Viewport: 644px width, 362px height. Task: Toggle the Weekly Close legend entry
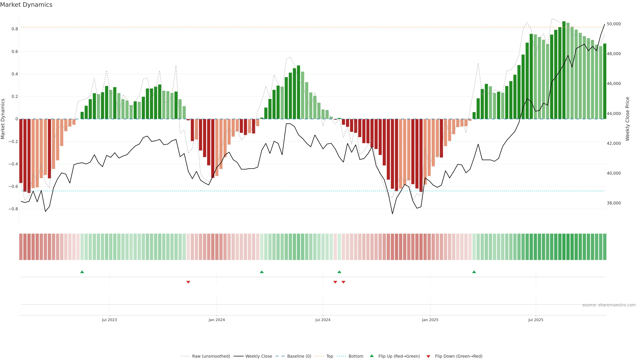[258, 356]
